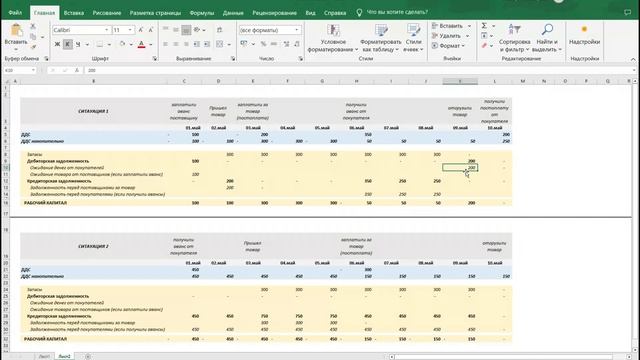
Task: Decrease font size with the small A icon
Action: [151, 30]
